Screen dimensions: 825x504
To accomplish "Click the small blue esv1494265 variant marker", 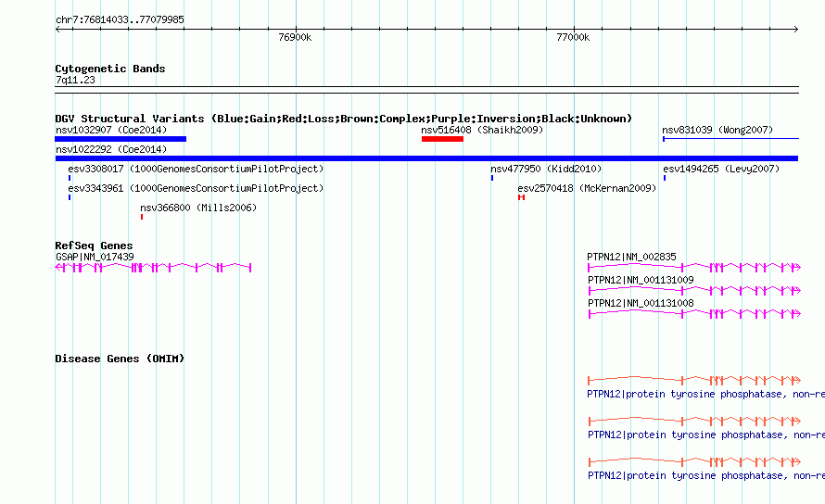I will coord(665,178).
